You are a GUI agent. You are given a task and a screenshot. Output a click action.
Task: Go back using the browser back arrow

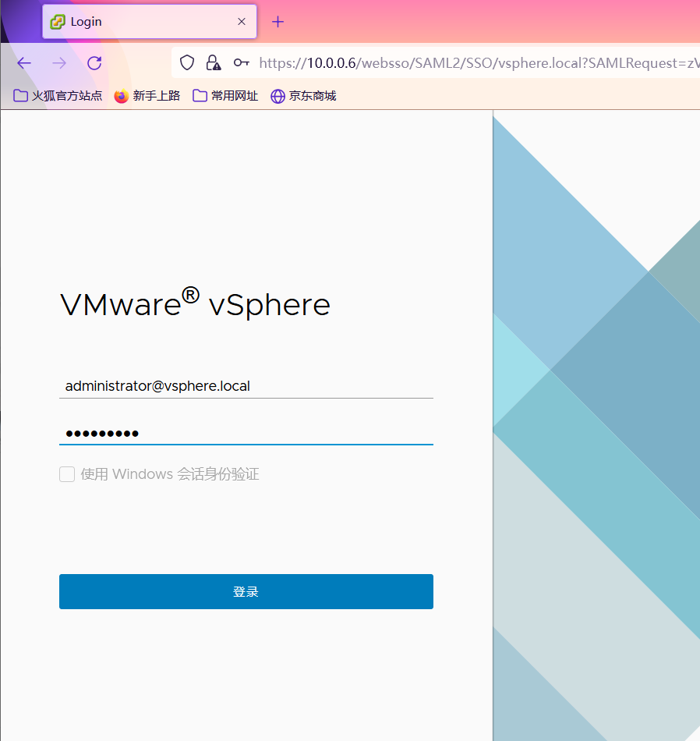pos(23,63)
